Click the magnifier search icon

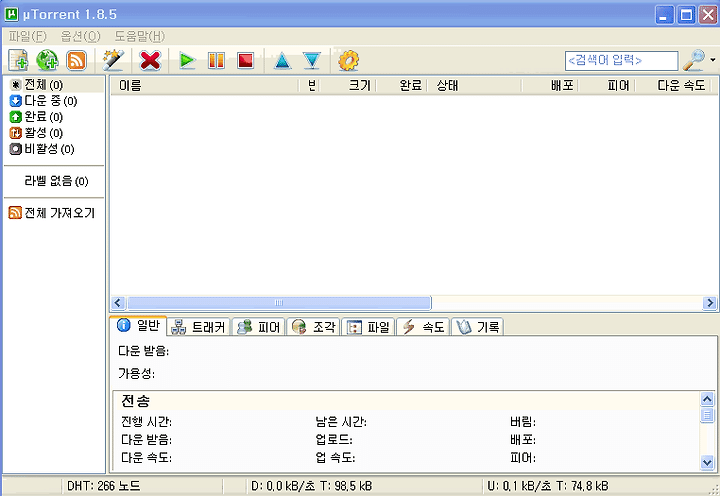pos(694,60)
